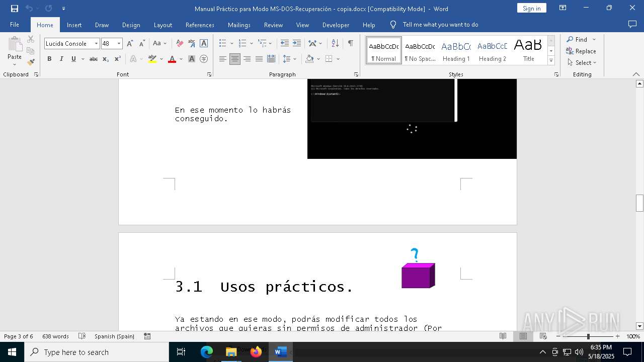The width and height of the screenshot is (644, 362).
Task: Zoom in with the plus icon
Action: pyautogui.click(x=617, y=336)
